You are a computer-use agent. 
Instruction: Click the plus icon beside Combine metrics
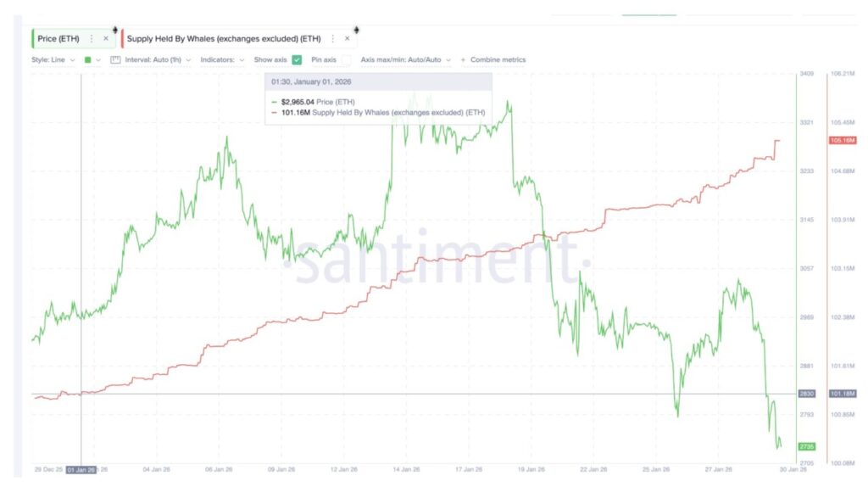463,60
